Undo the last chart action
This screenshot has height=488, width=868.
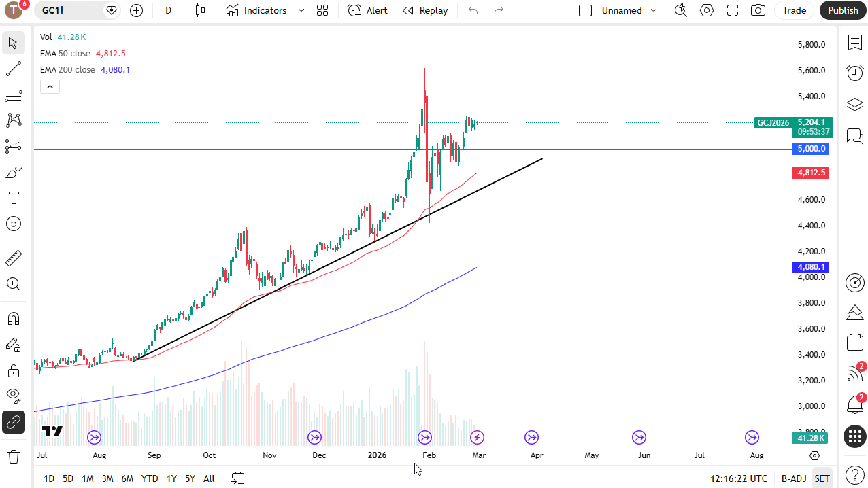pos(473,10)
